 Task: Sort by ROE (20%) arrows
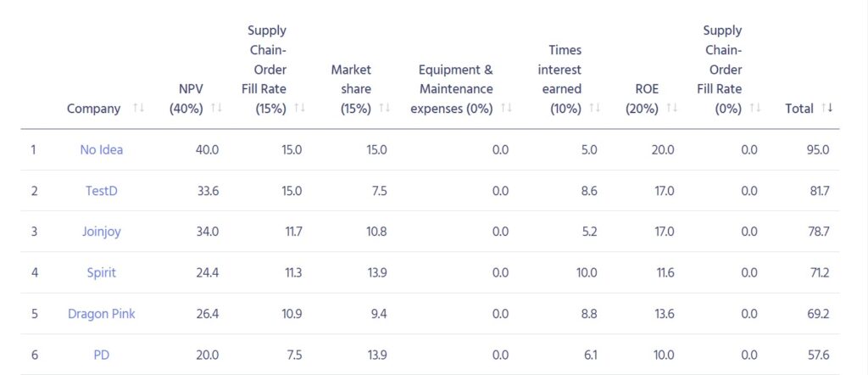(x=671, y=109)
